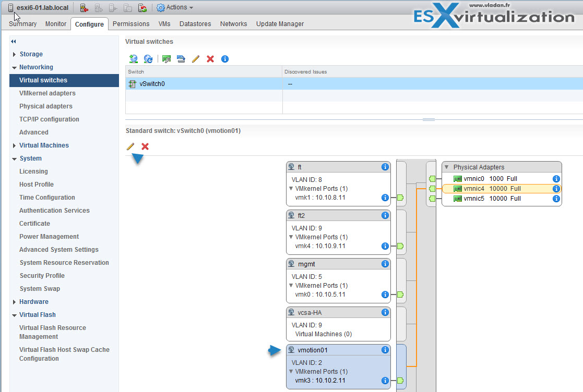583x392 pixels.
Task: Collapse the Physical Adapters box
Action: (x=447, y=167)
